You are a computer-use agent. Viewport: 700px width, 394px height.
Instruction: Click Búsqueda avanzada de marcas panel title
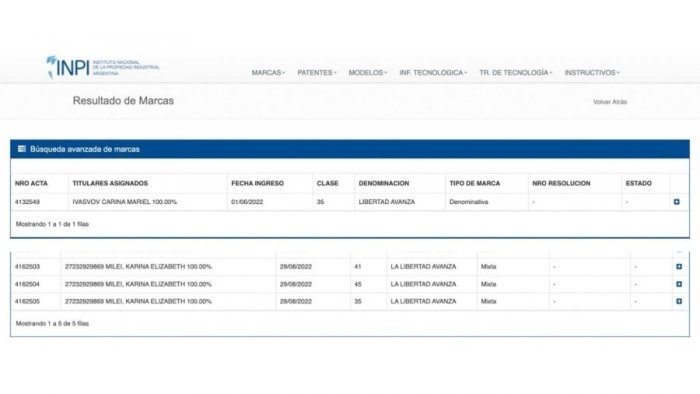[85, 149]
